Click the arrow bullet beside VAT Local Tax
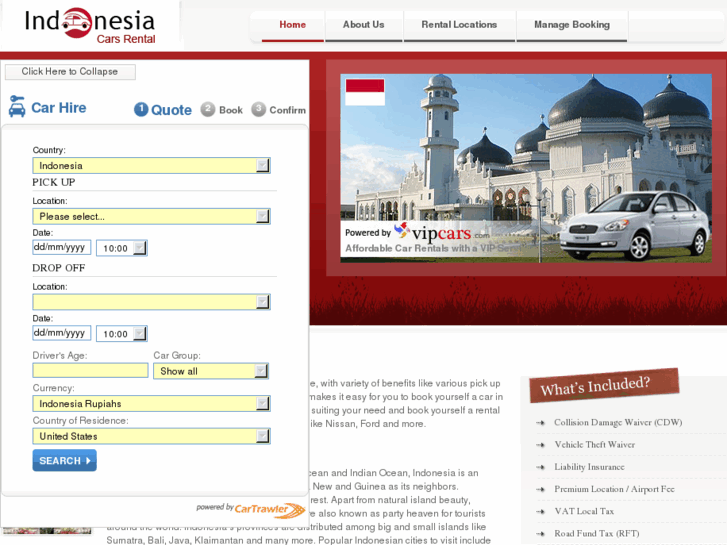727x545 pixels. pyautogui.click(x=541, y=512)
